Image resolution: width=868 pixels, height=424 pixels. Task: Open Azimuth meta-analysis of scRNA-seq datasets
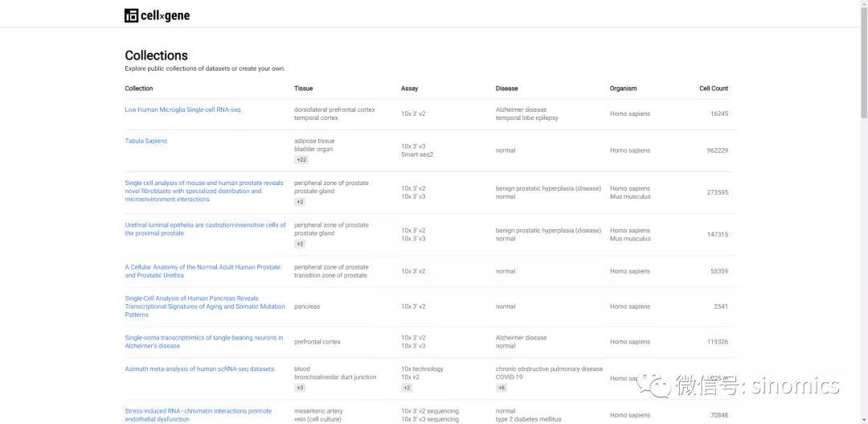tap(199, 369)
